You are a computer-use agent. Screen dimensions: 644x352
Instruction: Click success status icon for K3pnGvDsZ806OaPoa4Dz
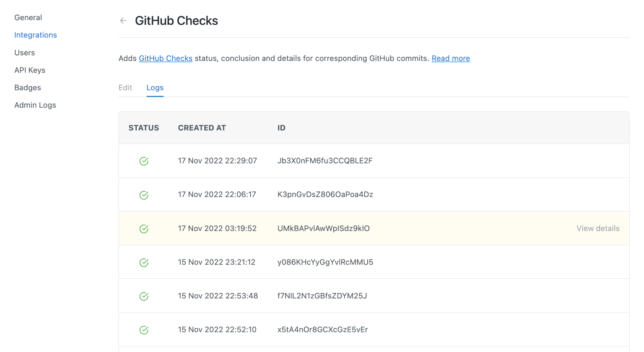coord(144,195)
